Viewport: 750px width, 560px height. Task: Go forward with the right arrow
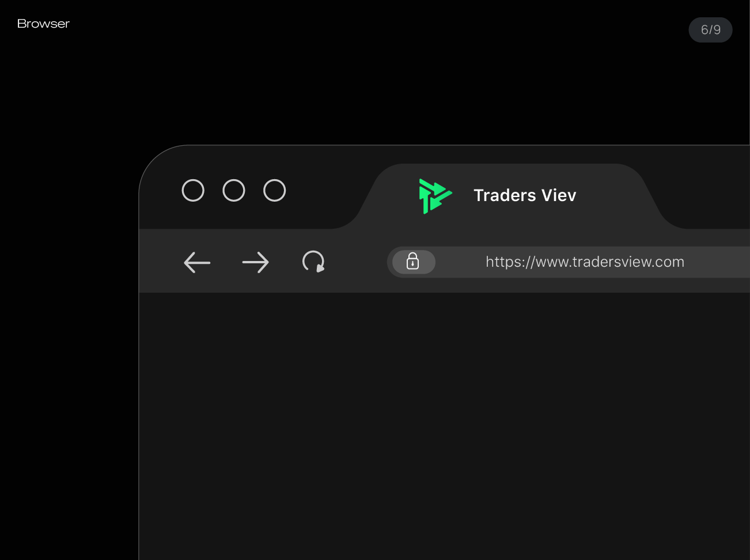(x=255, y=263)
